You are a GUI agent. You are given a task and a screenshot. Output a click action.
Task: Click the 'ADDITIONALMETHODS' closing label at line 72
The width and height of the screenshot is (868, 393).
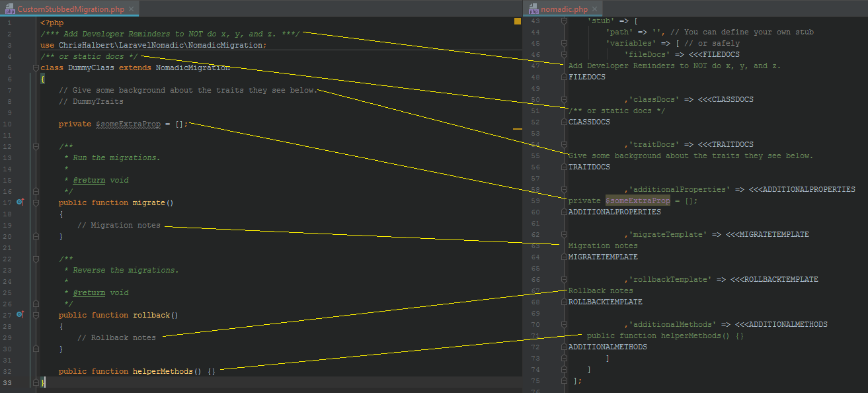pyautogui.click(x=608, y=347)
